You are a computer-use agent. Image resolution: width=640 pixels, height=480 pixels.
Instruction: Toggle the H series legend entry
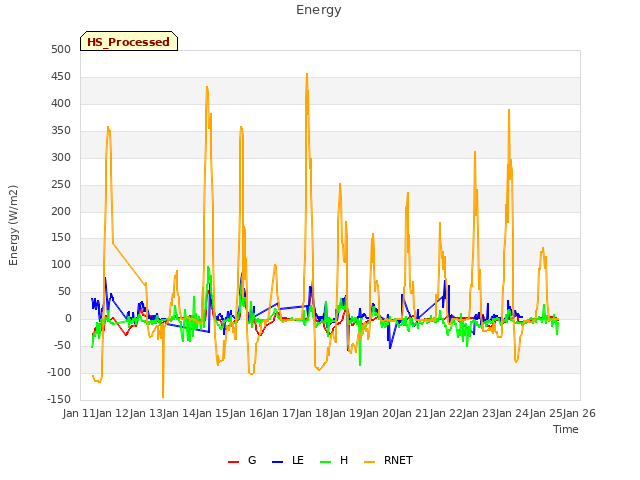[x=334, y=461]
